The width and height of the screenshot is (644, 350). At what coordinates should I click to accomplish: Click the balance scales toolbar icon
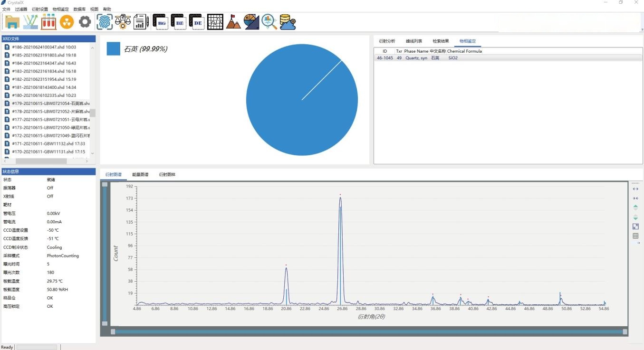(123, 22)
